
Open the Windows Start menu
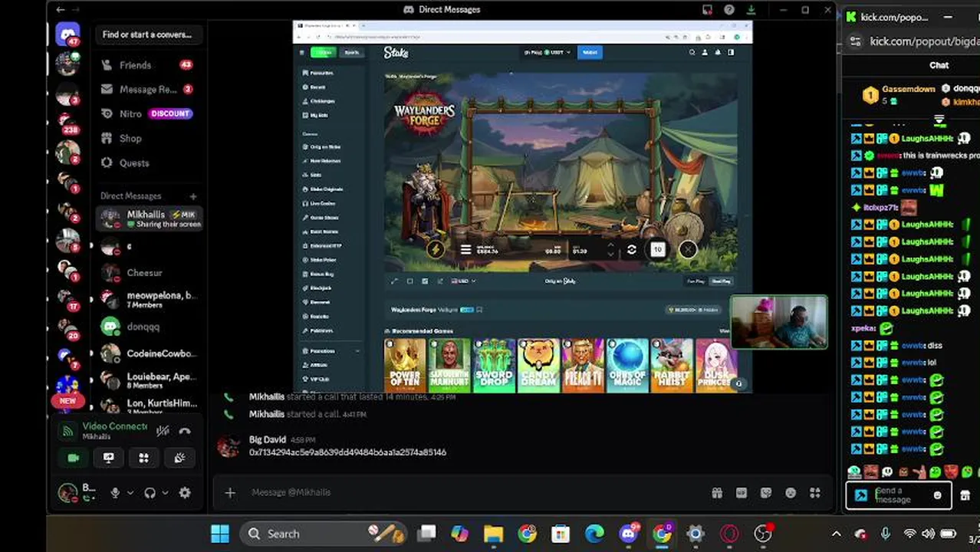pos(220,534)
